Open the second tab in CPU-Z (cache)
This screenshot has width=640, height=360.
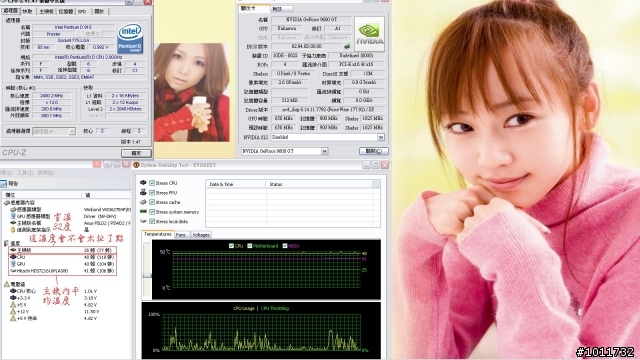click(x=27, y=11)
